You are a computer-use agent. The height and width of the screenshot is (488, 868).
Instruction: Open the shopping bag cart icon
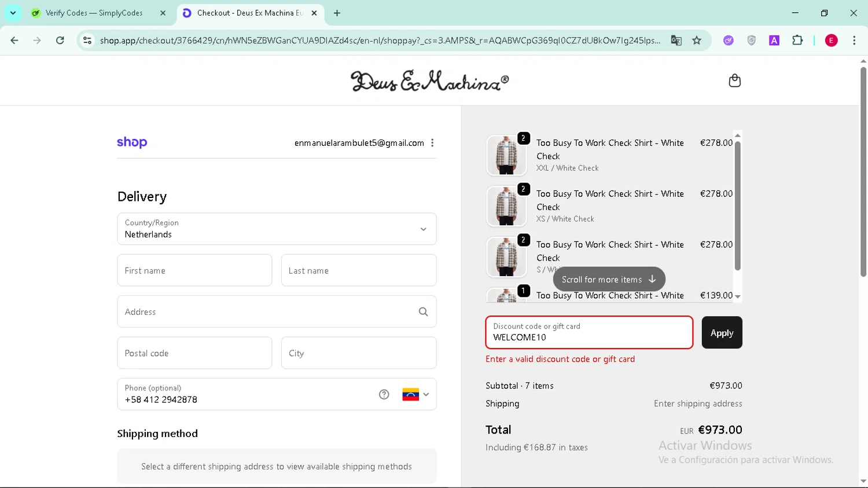point(734,80)
